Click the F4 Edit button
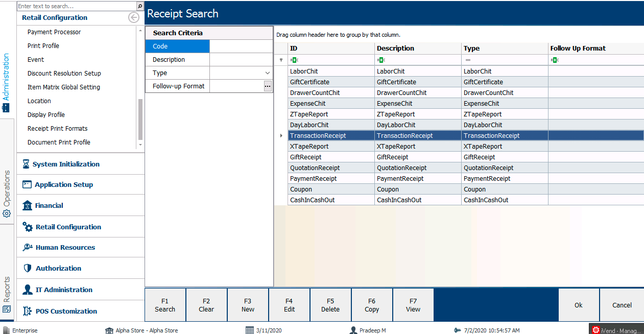The width and height of the screenshot is (644, 334). tap(289, 305)
